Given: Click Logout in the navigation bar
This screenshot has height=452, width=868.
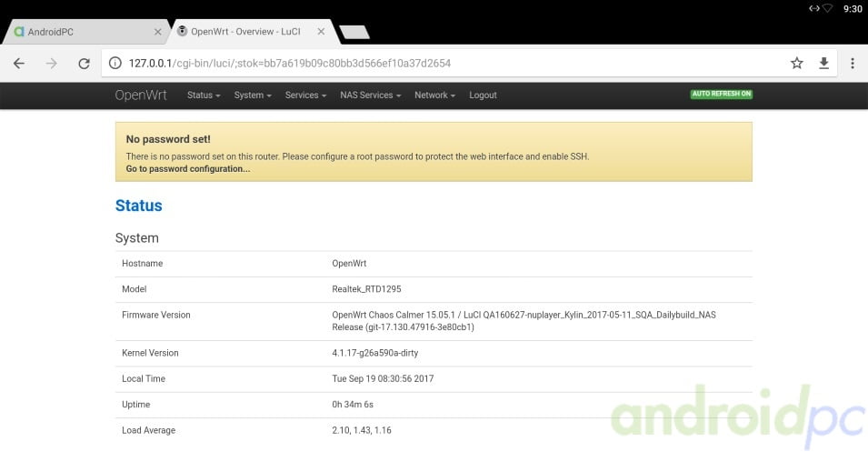Looking at the screenshot, I should (x=483, y=95).
